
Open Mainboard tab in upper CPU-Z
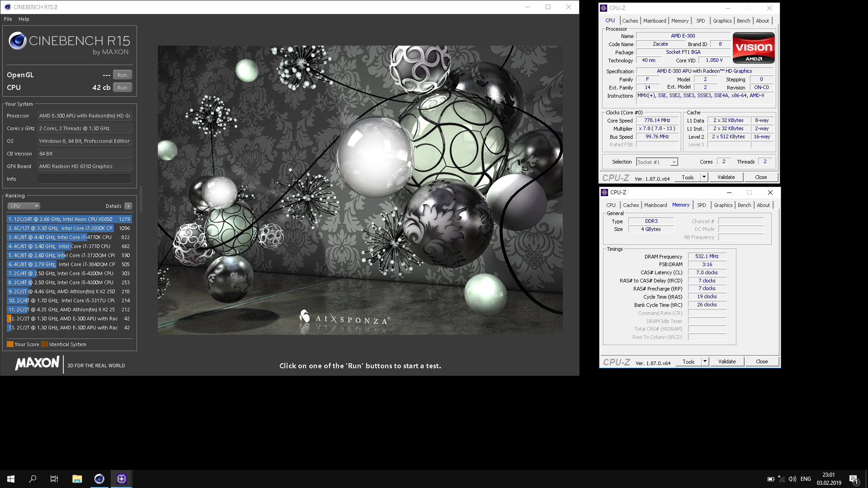click(x=655, y=21)
